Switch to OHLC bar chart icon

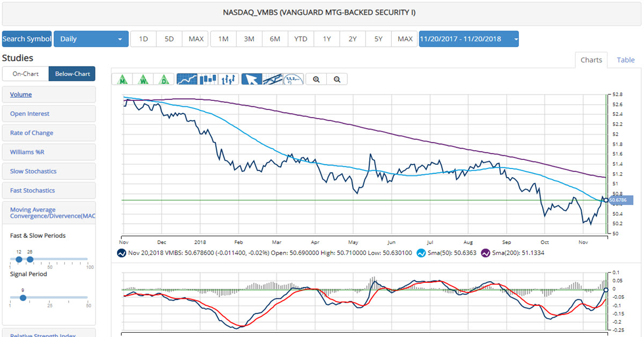pos(229,79)
